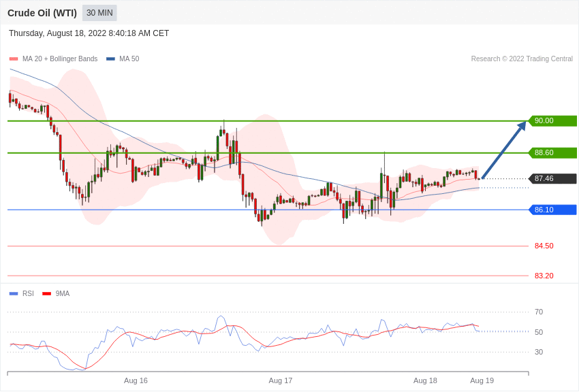The width and height of the screenshot is (579, 392).
Task: Select the Aug 18 date axis label
Action: pos(425,380)
